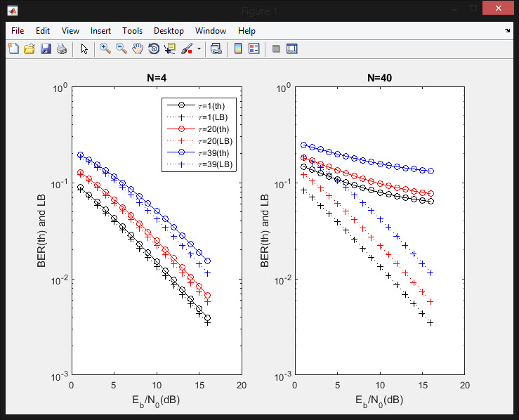This screenshot has height=420, width=519.
Task: Click the New Figure icon
Action: pyautogui.click(x=13, y=48)
